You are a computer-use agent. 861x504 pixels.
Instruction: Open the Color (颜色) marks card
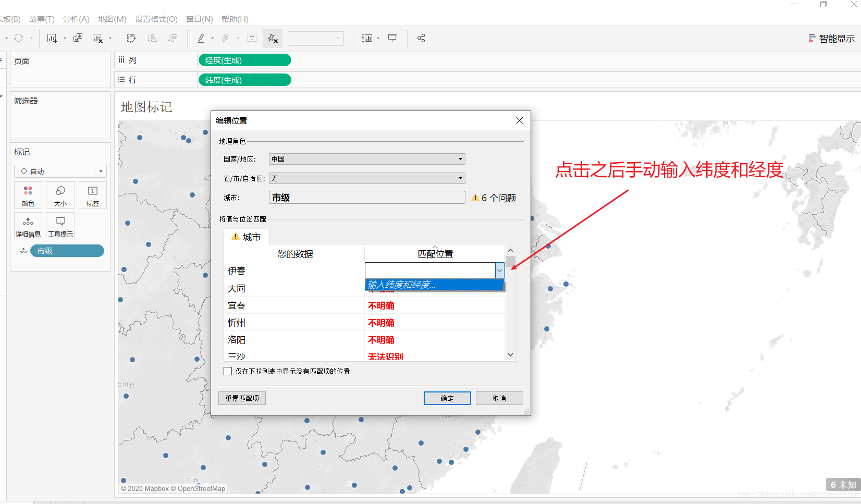tap(28, 195)
